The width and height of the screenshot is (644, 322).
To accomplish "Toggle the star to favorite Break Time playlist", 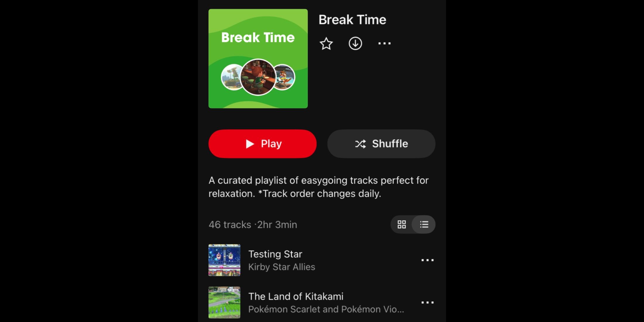I will coord(326,44).
